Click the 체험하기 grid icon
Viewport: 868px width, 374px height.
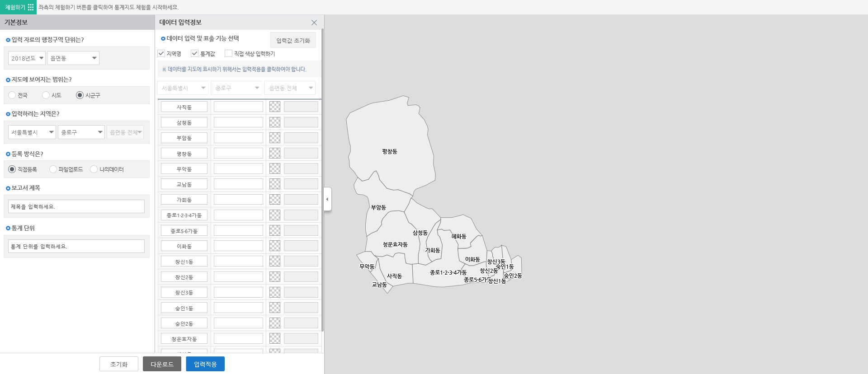click(31, 7)
